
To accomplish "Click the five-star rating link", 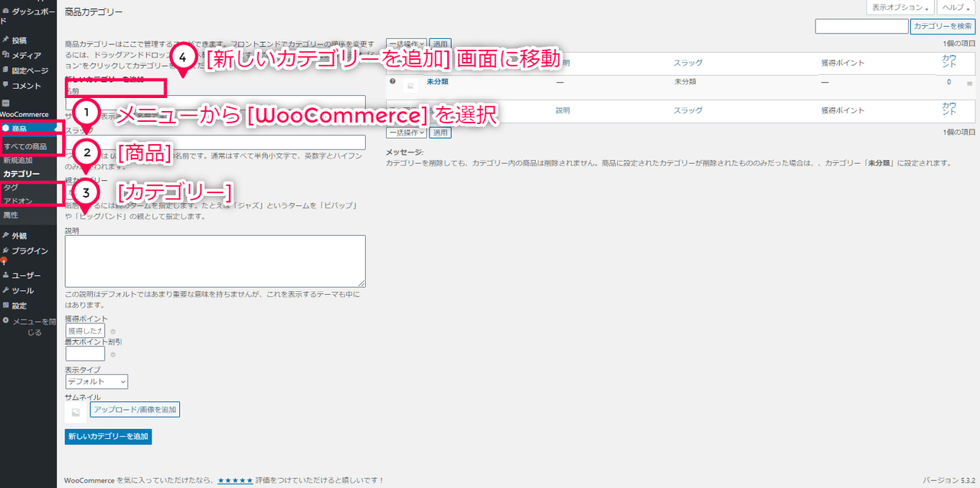I will coord(235,480).
